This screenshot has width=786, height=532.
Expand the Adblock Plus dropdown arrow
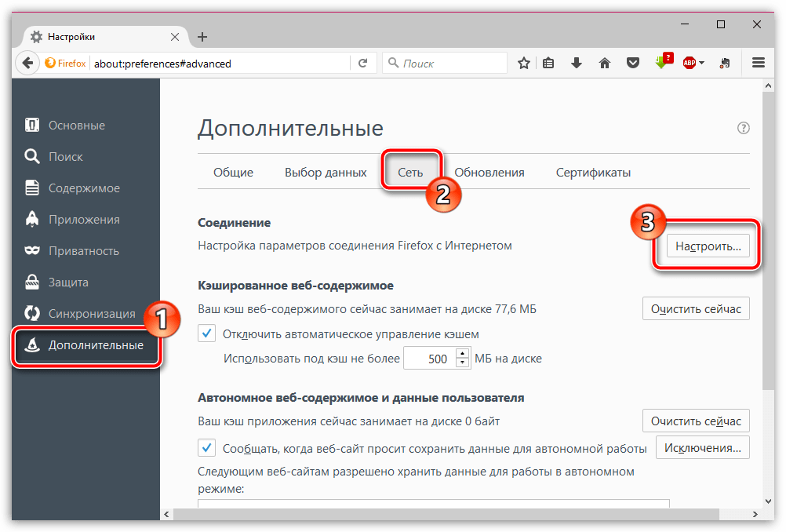click(702, 64)
